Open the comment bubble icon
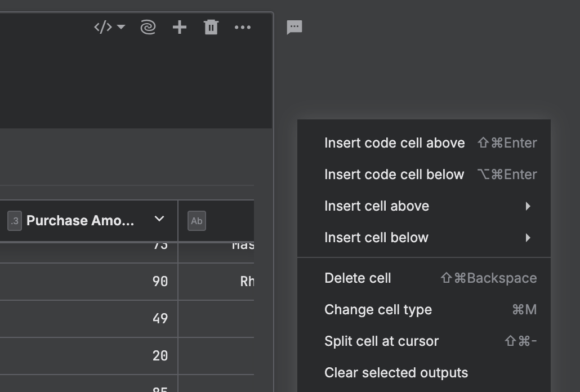The height and width of the screenshot is (392, 580). point(294,27)
